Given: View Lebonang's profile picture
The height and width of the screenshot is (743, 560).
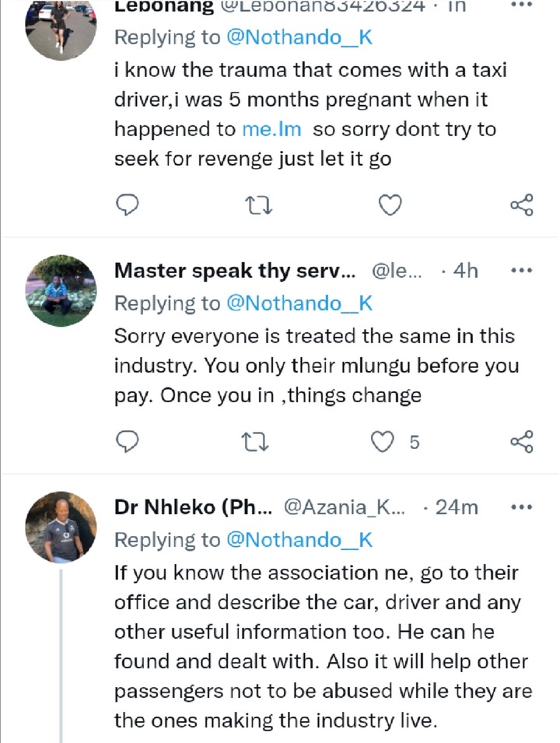Looking at the screenshot, I should (61, 25).
